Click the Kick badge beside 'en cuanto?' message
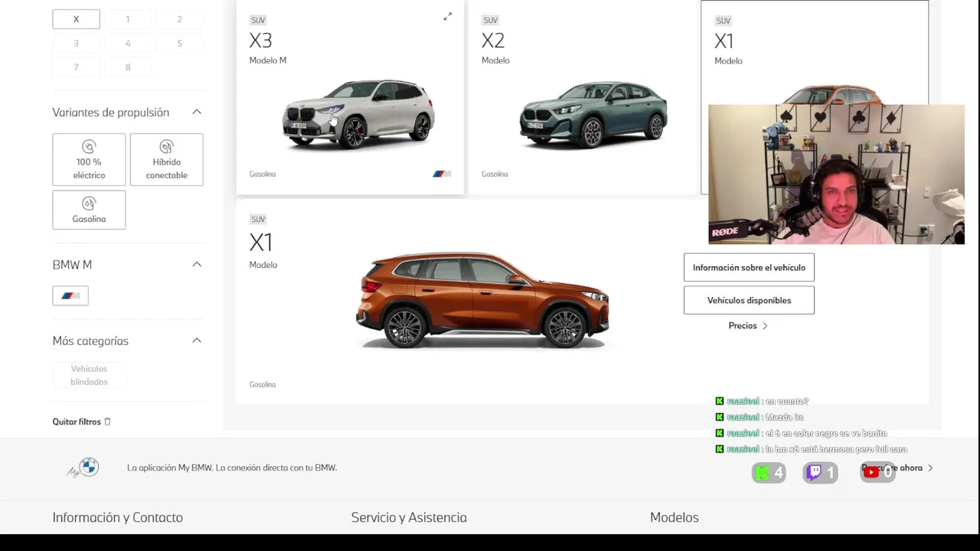Image resolution: width=980 pixels, height=551 pixels. pos(719,401)
